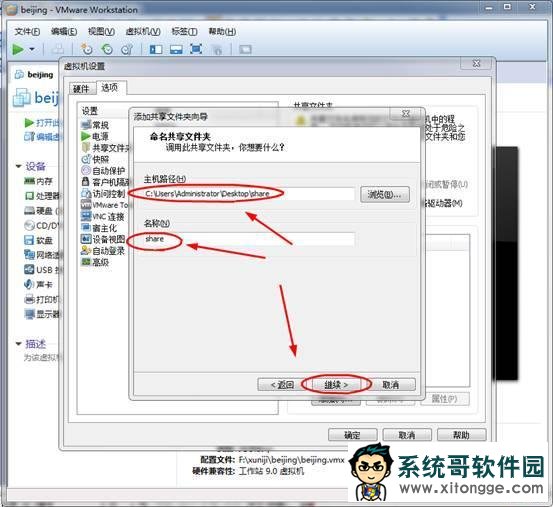Select 电源 in settings list
This screenshot has height=507, width=553.
95,136
